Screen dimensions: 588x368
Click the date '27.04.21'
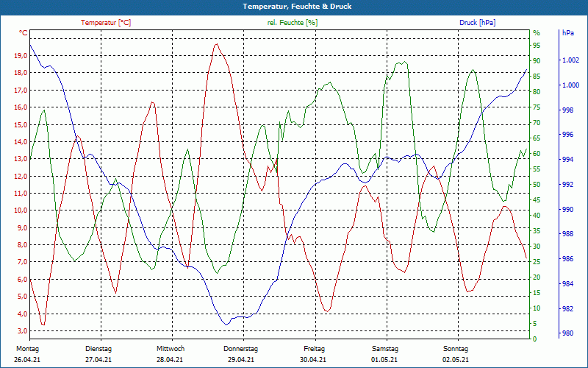tap(98, 360)
